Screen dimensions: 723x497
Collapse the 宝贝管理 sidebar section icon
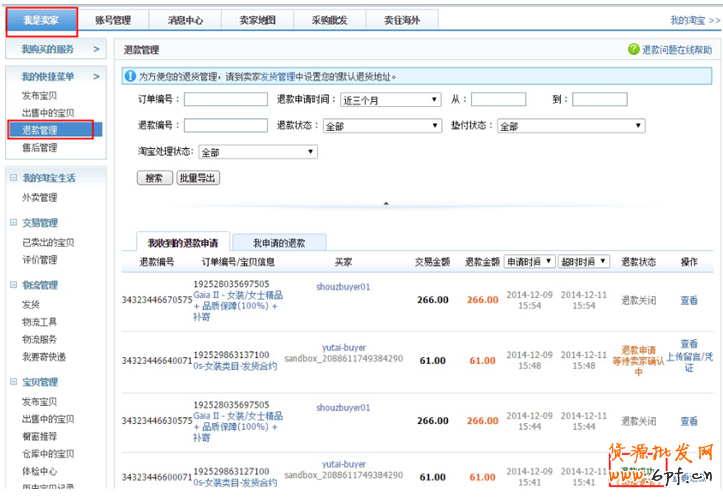click(14, 382)
